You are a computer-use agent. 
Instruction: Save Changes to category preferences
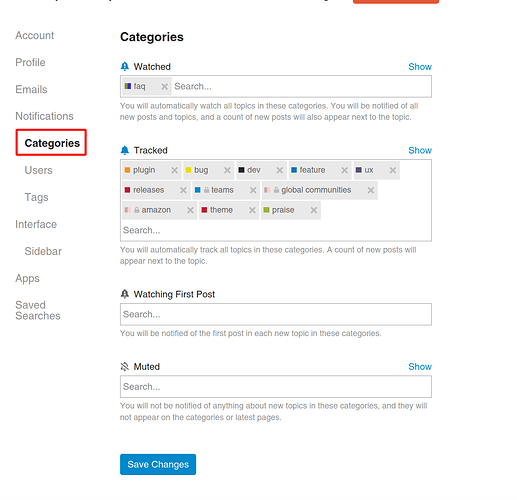[158, 464]
